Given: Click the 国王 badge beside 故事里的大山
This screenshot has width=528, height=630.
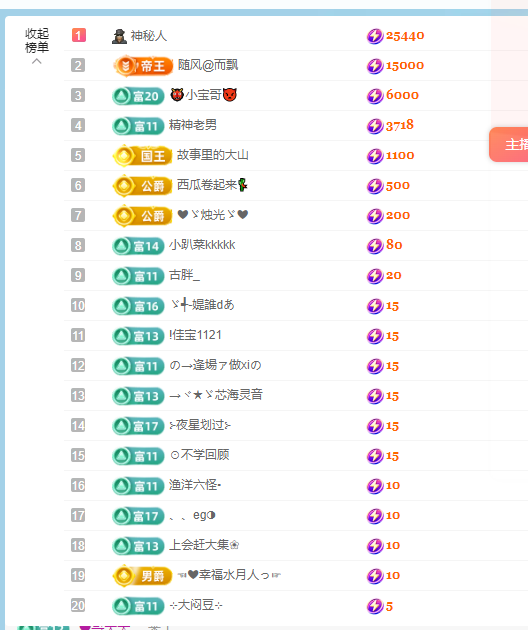Looking at the screenshot, I should 143,155.
